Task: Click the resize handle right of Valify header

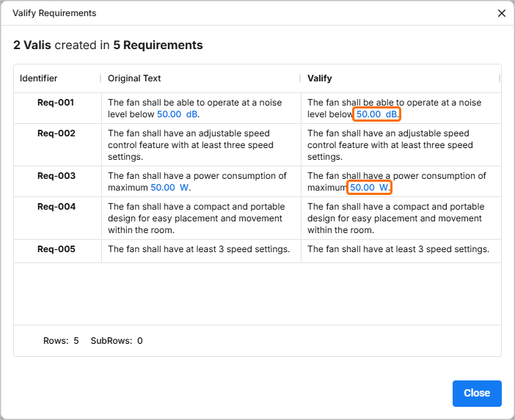Action: [x=500, y=78]
